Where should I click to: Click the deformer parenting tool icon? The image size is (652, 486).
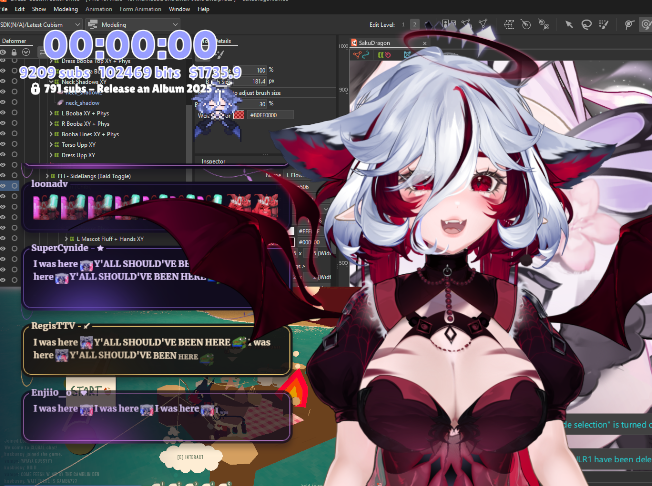[543, 25]
